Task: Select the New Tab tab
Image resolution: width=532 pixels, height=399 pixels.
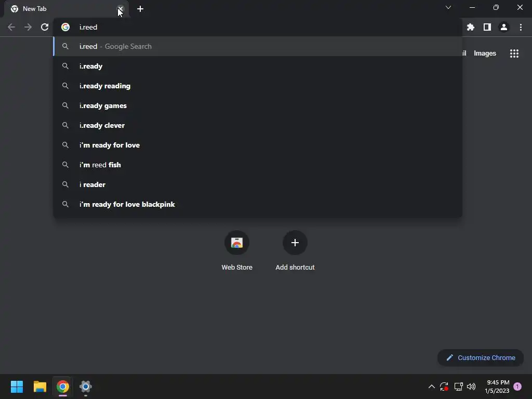Action: point(66,9)
